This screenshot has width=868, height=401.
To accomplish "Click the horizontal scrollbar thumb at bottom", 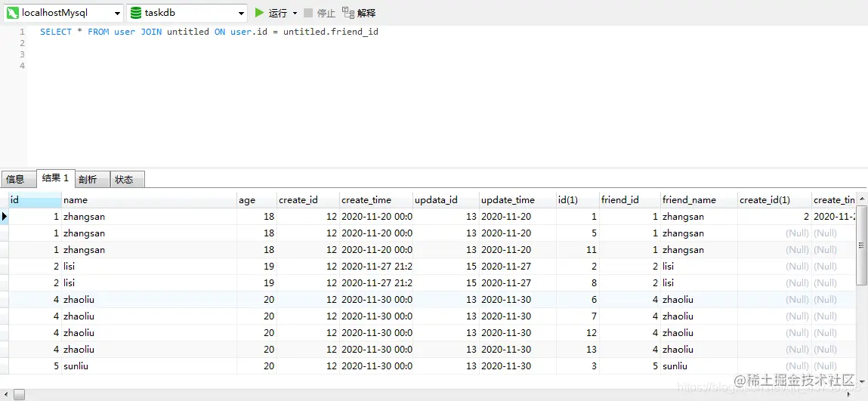I will point(20,394).
